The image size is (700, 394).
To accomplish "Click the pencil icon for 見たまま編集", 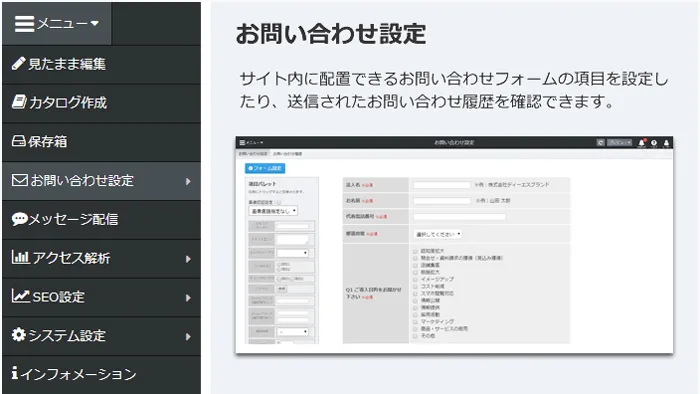I will coord(18,64).
